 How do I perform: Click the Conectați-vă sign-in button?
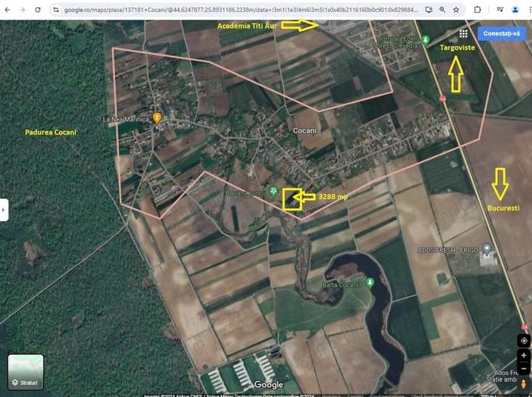pyautogui.click(x=502, y=33)
